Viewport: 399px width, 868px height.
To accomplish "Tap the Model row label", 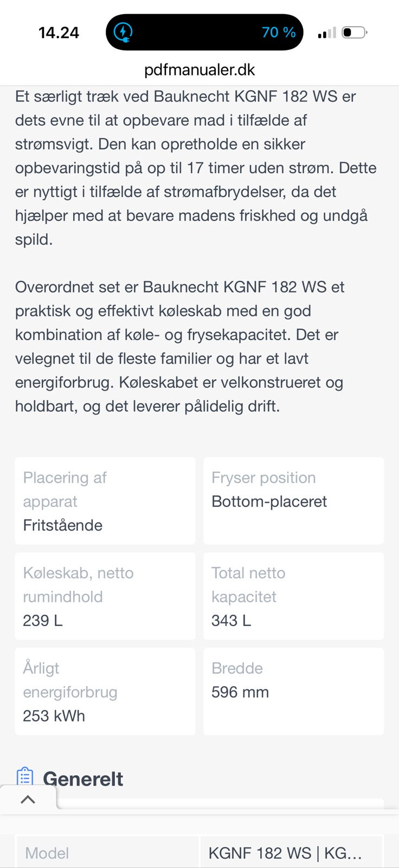I will 47,853.
